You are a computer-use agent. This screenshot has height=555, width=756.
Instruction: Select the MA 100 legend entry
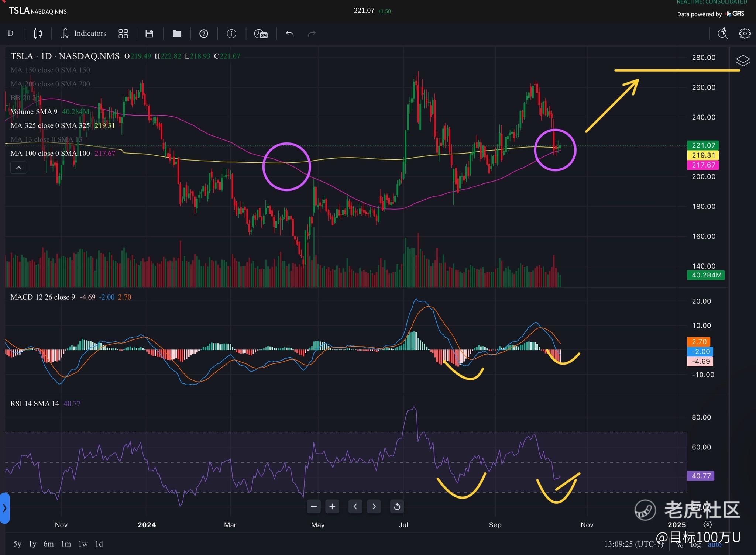(x=63, y=153)
